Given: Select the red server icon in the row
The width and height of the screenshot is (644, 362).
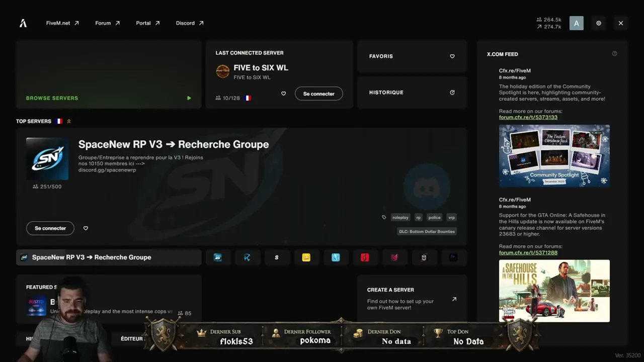Looking at the screenshot, I should click(x=365, y=257).
